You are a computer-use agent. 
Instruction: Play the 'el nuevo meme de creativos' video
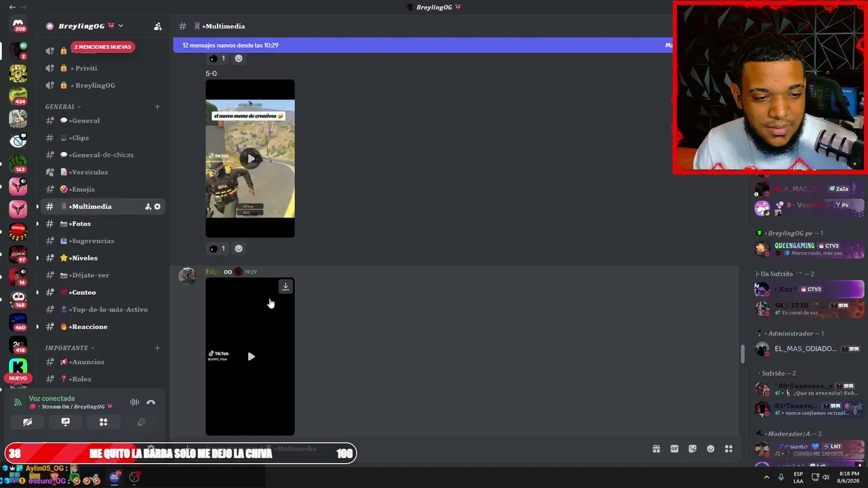coord(251,159)
